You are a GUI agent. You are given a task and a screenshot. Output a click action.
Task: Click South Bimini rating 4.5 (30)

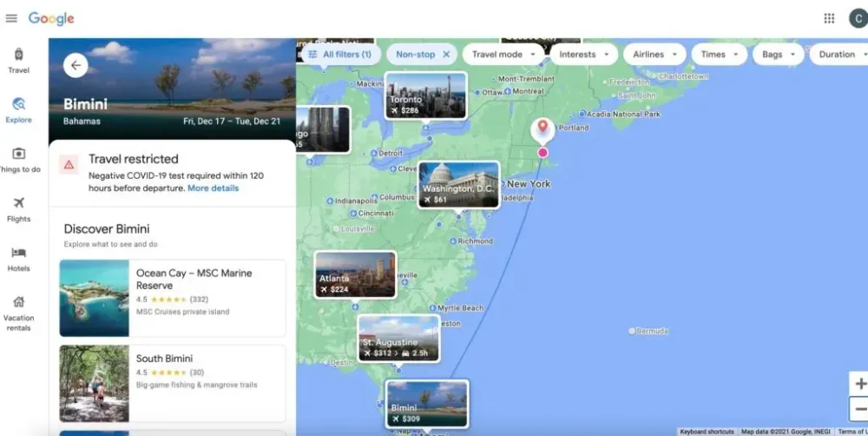(x=170, y=373)
